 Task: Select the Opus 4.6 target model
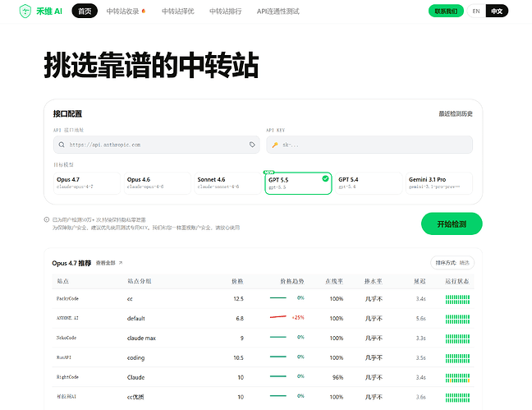tap(158, 183)
